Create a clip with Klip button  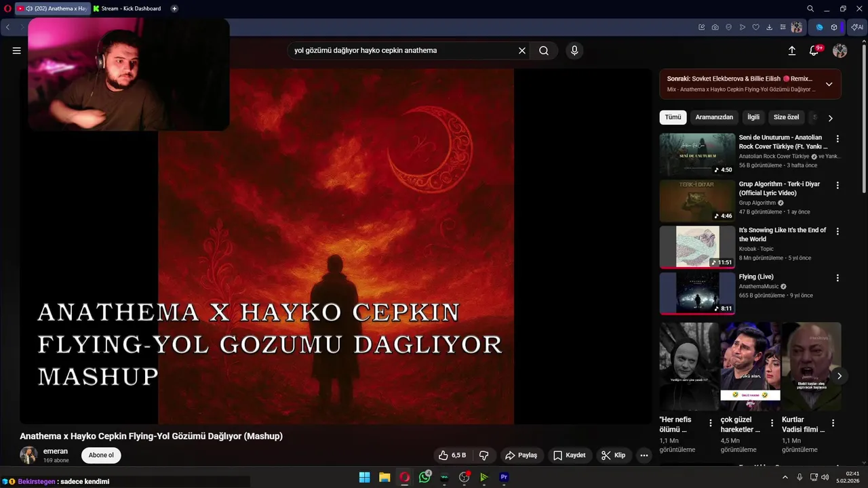coord(613,455)
